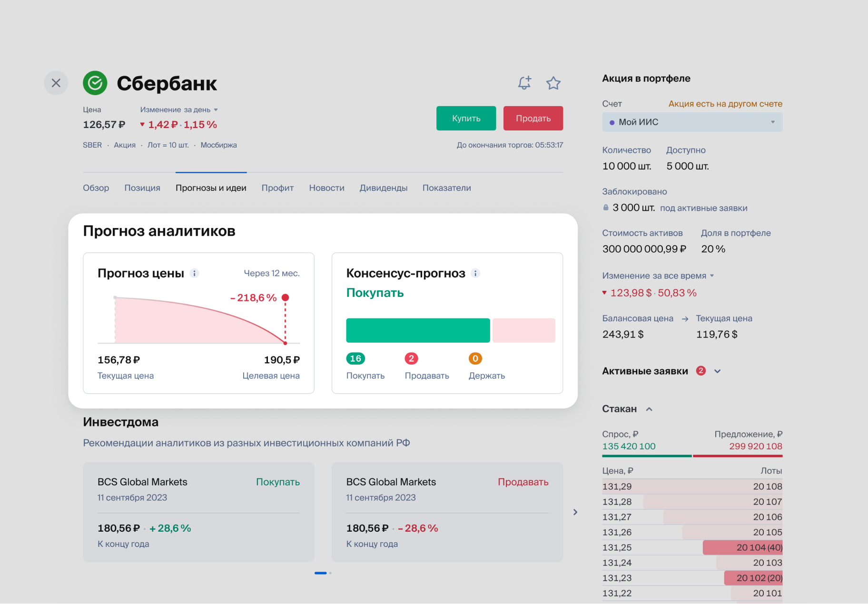Select order book row with price 131,27
Screen dimensions: 868x604
tap(692, 517)
